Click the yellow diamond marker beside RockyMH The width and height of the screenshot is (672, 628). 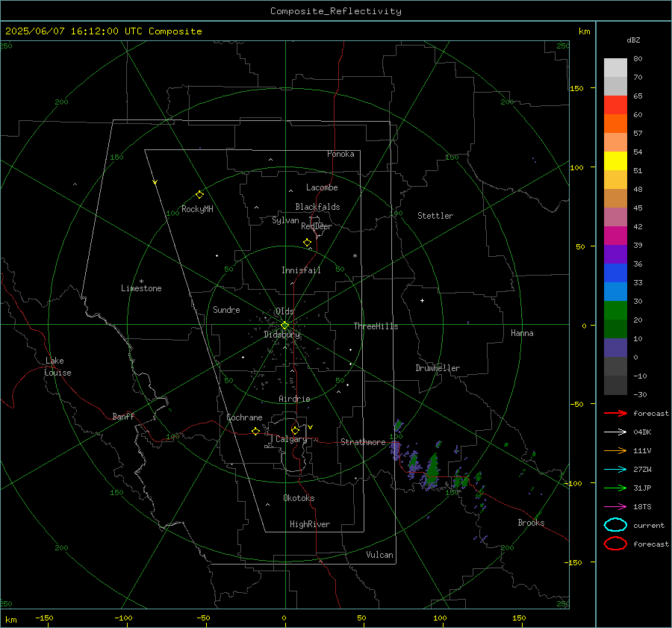pos(199,195)
